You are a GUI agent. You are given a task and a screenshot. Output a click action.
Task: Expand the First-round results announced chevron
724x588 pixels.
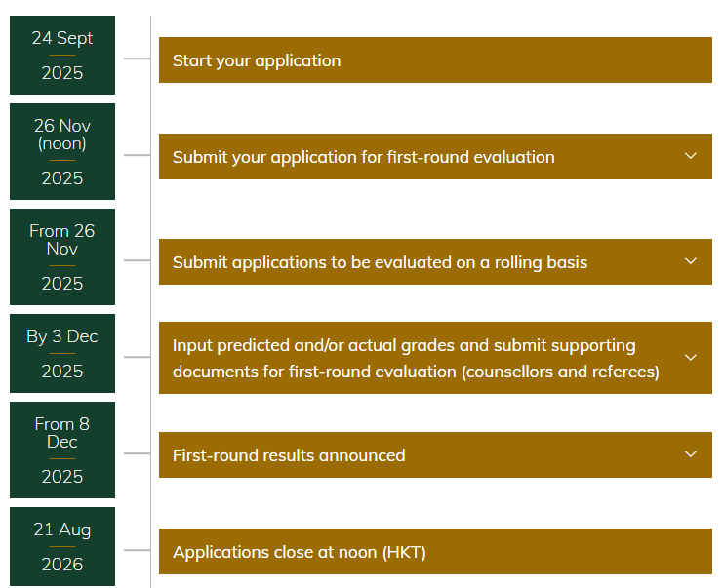point(691,454)
